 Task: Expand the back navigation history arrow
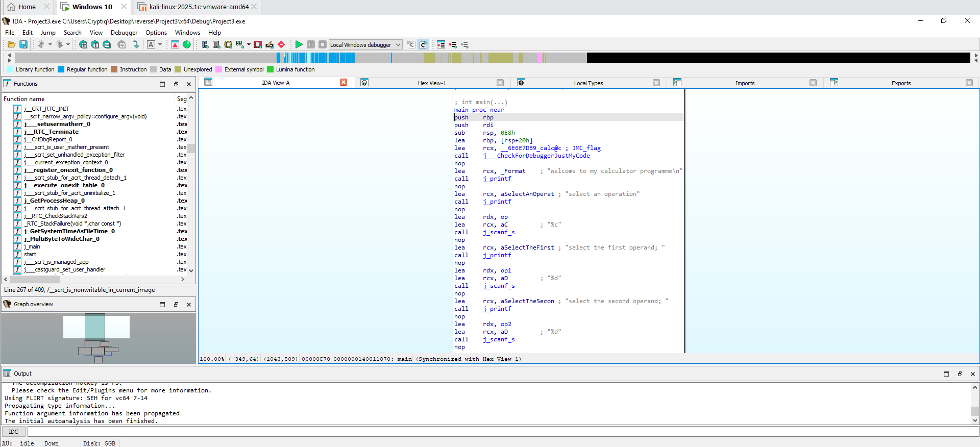[50, 45]
